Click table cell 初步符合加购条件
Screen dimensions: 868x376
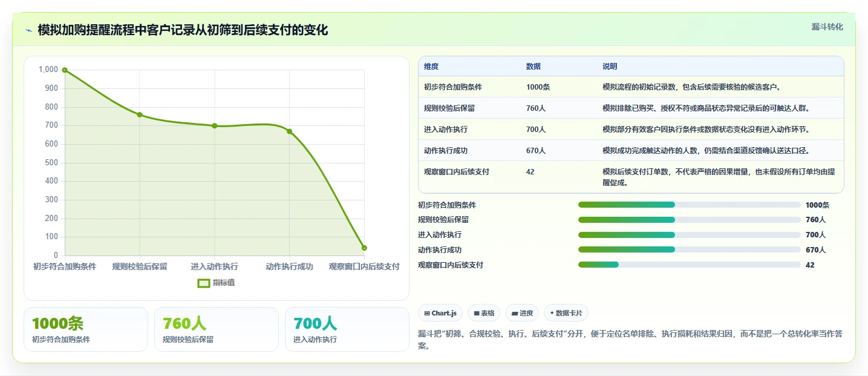pyautogui.click(x=453, y=87)
